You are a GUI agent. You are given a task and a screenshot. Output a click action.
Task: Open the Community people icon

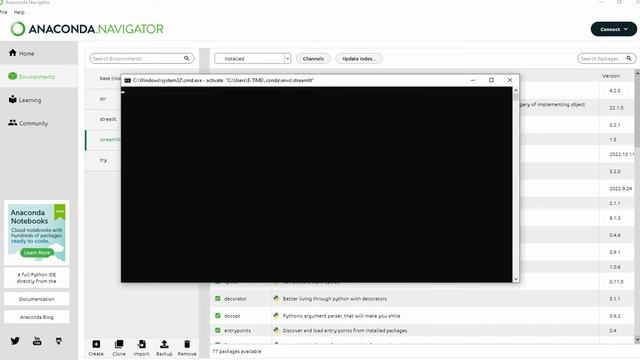point(13,122)
